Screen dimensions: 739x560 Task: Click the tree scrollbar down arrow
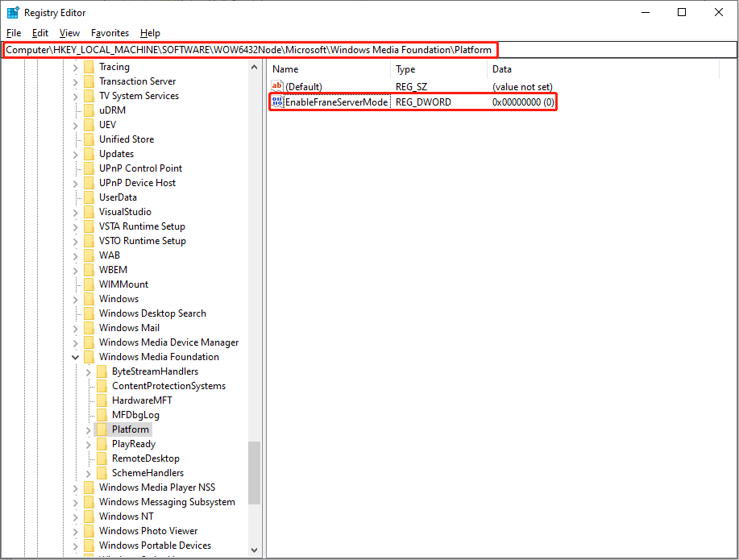click(255, 550)
